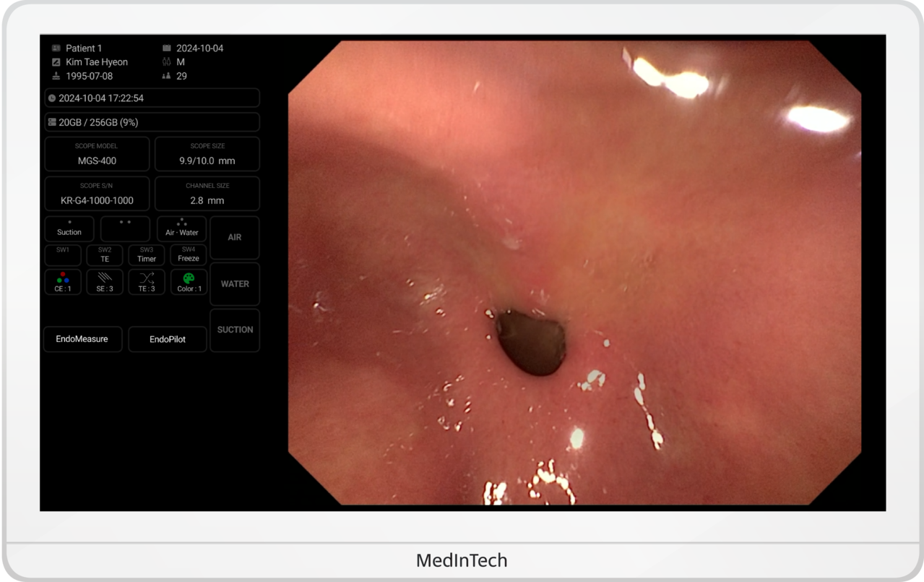Click the large SUCTION button
Viewport: 924px width, 582px height.
click(x=235, y=330)
